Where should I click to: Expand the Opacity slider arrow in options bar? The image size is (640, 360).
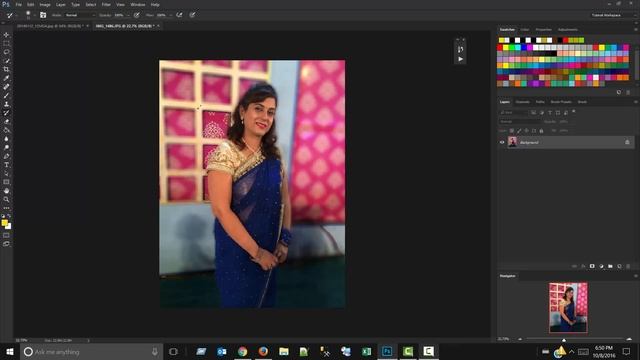point(128,15)
